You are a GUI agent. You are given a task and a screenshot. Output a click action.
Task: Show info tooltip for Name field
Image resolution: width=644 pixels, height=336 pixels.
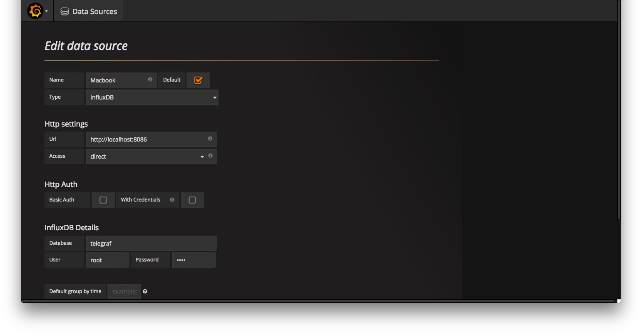pyautogui.click(x=150, y=80)
